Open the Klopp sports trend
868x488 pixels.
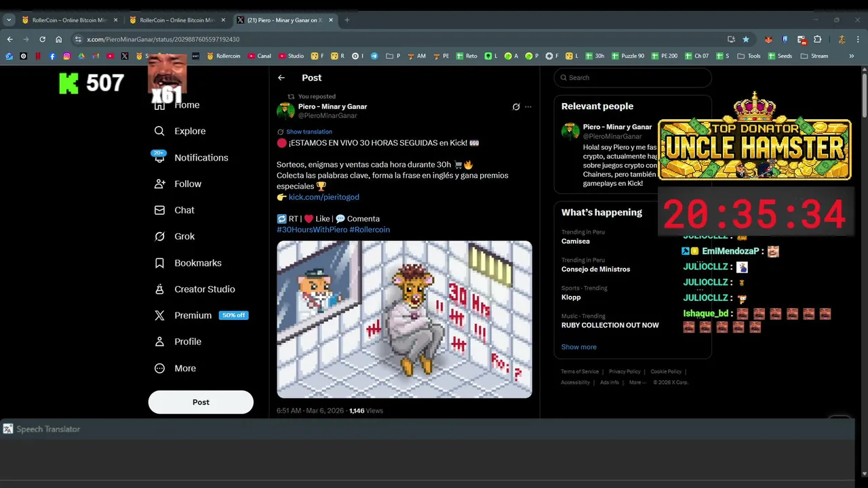[571, 297]
